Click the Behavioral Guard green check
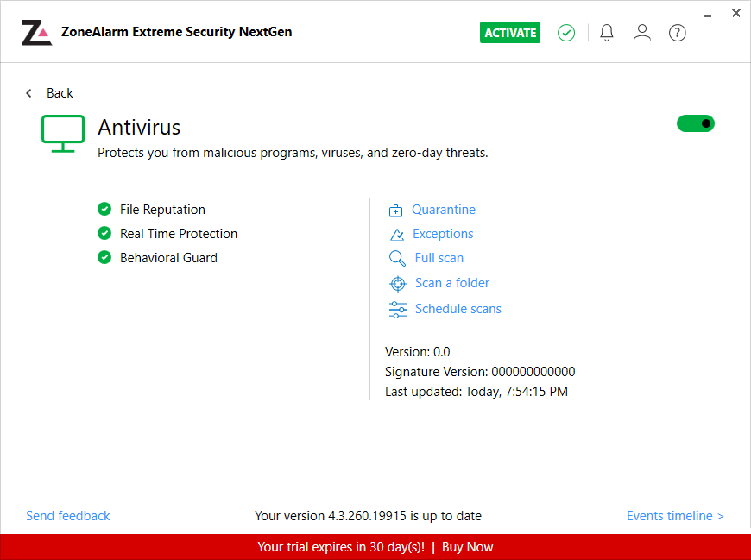Viewport: 751px width, 560px height. click(104, 257)
